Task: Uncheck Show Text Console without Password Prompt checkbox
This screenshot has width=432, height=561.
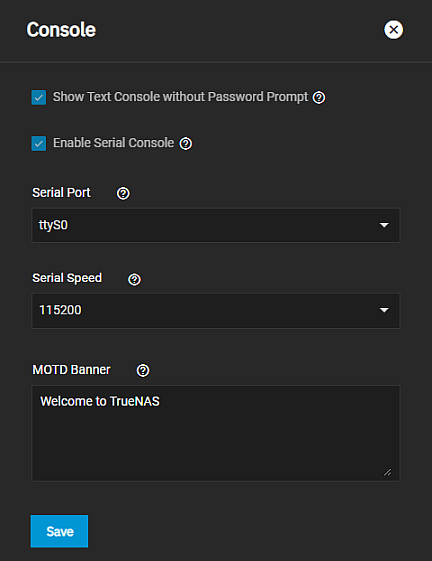Action: tap(39, 97)
